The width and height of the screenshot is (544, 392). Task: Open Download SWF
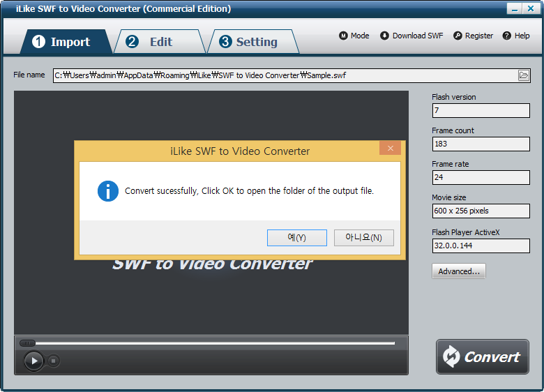click(x=411, y=36)
